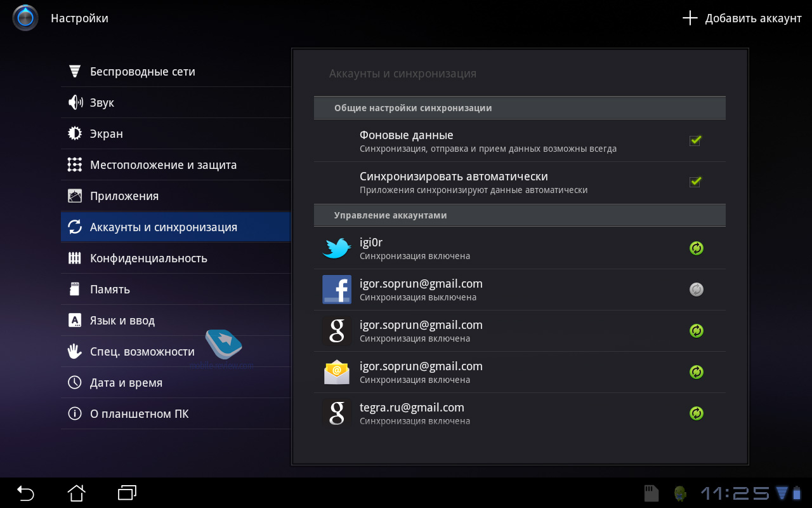812x508 pixels.
Task: Tap the Android debug notification icon
Action: 680,493
